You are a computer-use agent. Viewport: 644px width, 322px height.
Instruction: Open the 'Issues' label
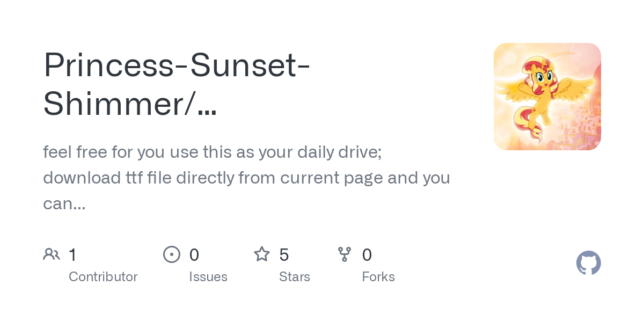coord(208,277)
